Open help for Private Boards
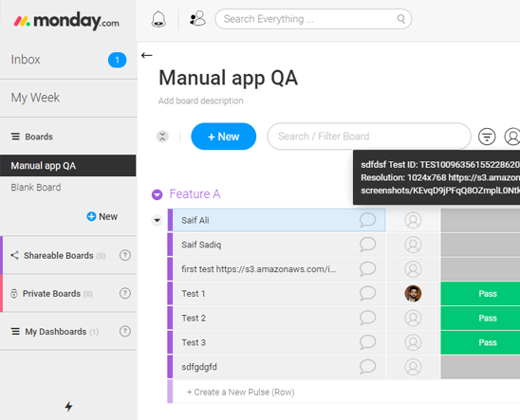Screen dimensions: 520x420 125,294
